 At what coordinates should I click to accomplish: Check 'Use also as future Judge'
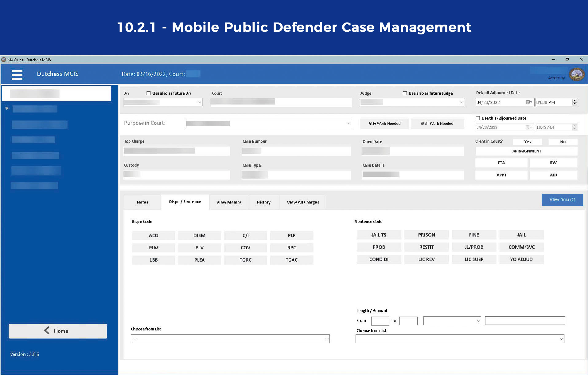point(405,93)
